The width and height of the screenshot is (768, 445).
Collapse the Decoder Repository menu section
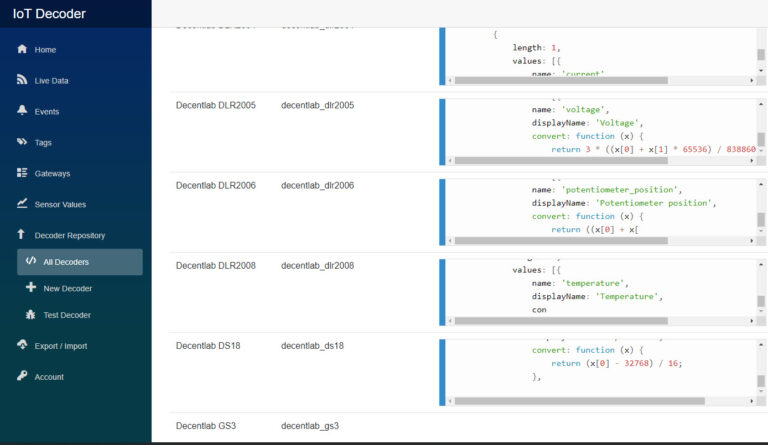pos(69,236)
